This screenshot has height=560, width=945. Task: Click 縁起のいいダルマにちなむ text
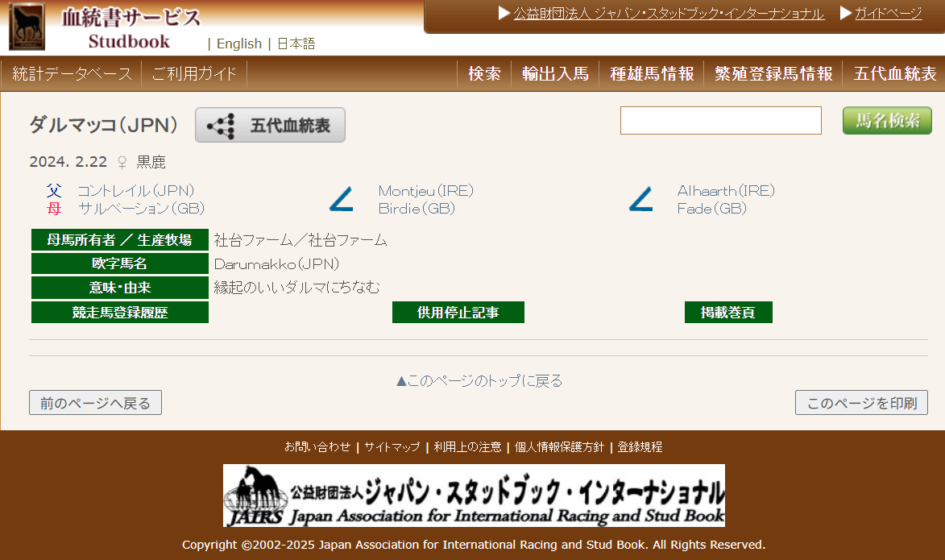[x=297, y=288]
